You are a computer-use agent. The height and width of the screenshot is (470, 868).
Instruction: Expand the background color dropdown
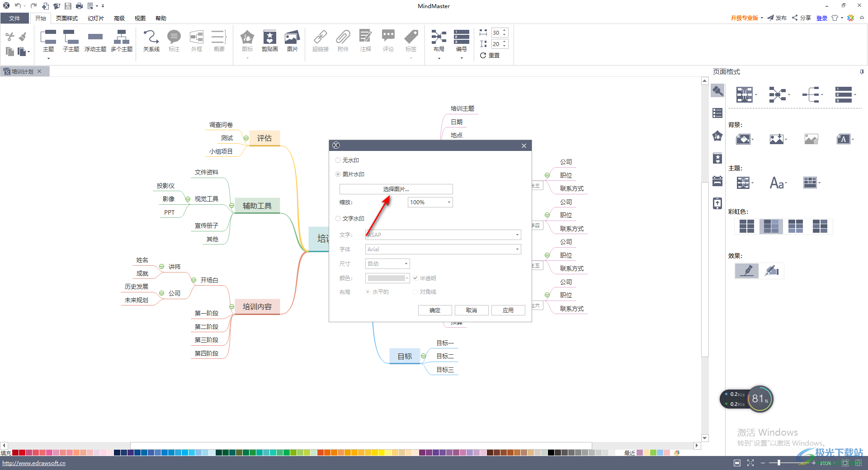click(753, 140)
